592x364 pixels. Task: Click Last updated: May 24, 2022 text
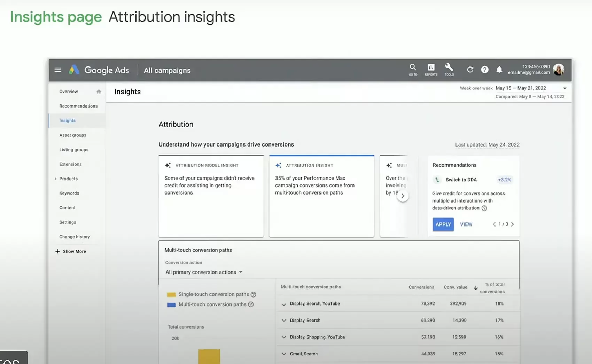click(487, 145)
